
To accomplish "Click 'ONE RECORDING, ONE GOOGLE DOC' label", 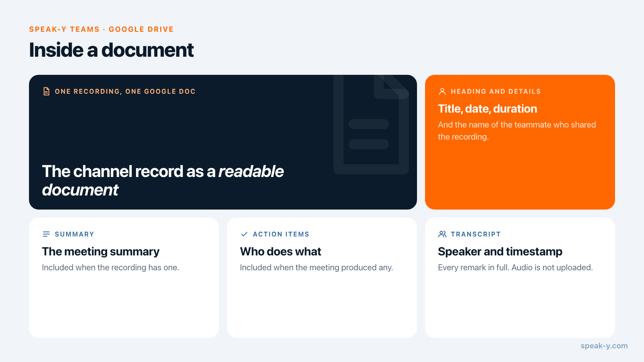I will (x=125, y=91).
